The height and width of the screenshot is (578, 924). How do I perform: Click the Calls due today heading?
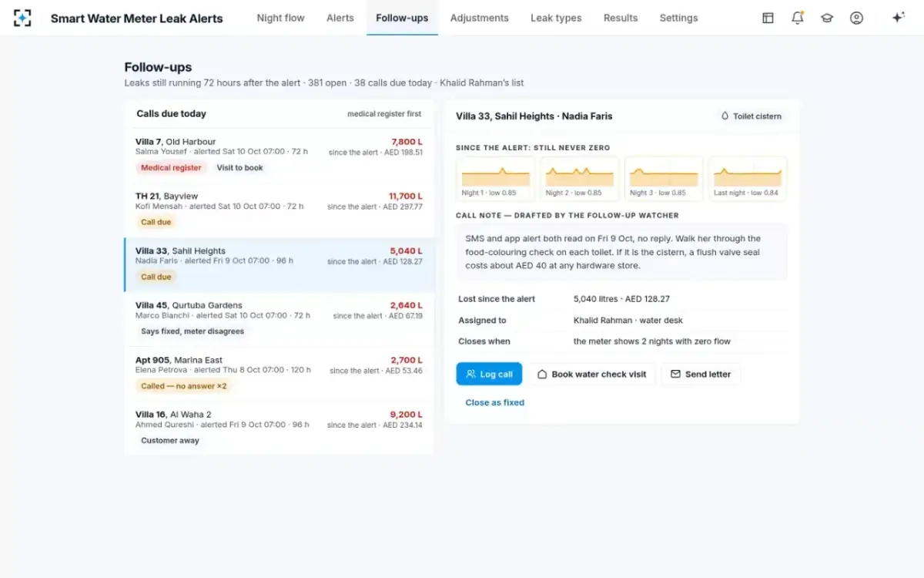tap(171, 114)
